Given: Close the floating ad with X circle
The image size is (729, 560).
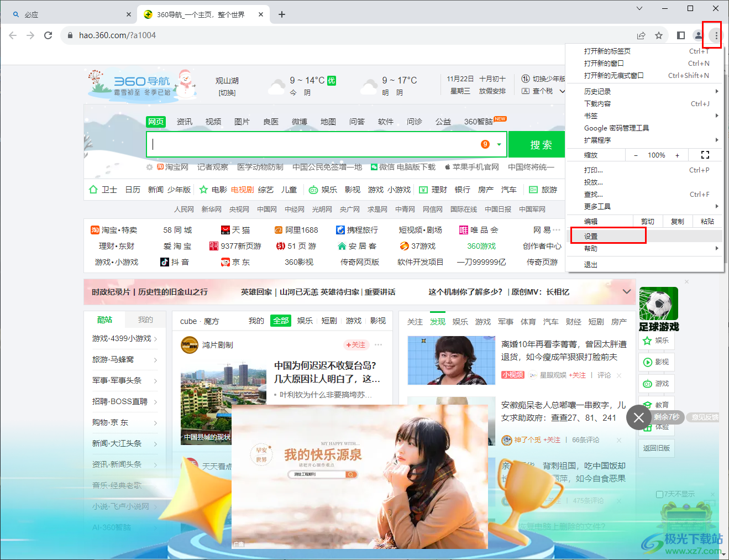Looking at the screenshot, I should (639, 417).
